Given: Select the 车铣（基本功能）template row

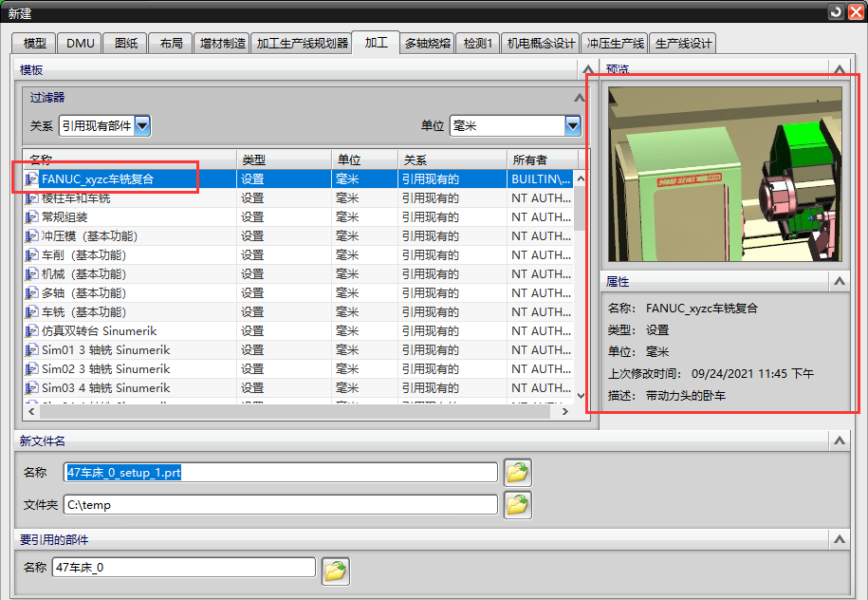Looking at the screenshot, I should [298, 312].
